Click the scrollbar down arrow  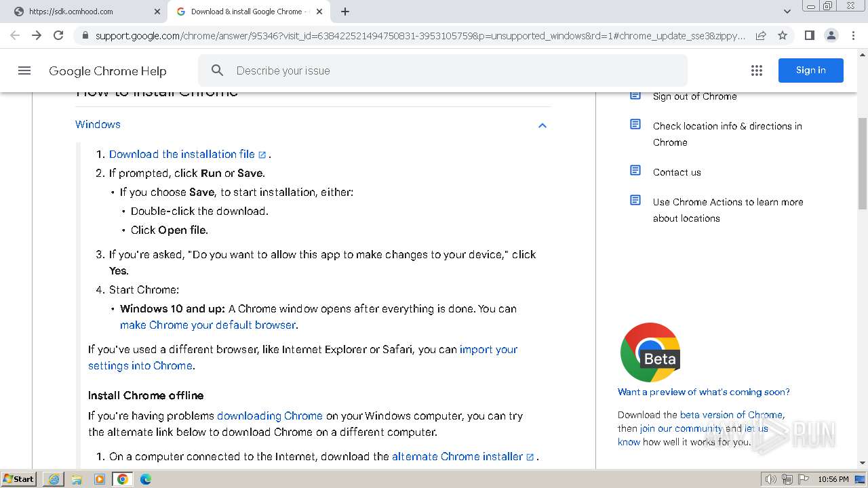(863, 463)
